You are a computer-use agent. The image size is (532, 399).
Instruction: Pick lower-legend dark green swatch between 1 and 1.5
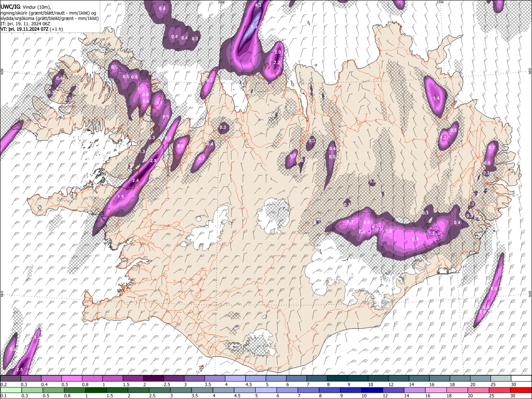click(x=96, y=389)
